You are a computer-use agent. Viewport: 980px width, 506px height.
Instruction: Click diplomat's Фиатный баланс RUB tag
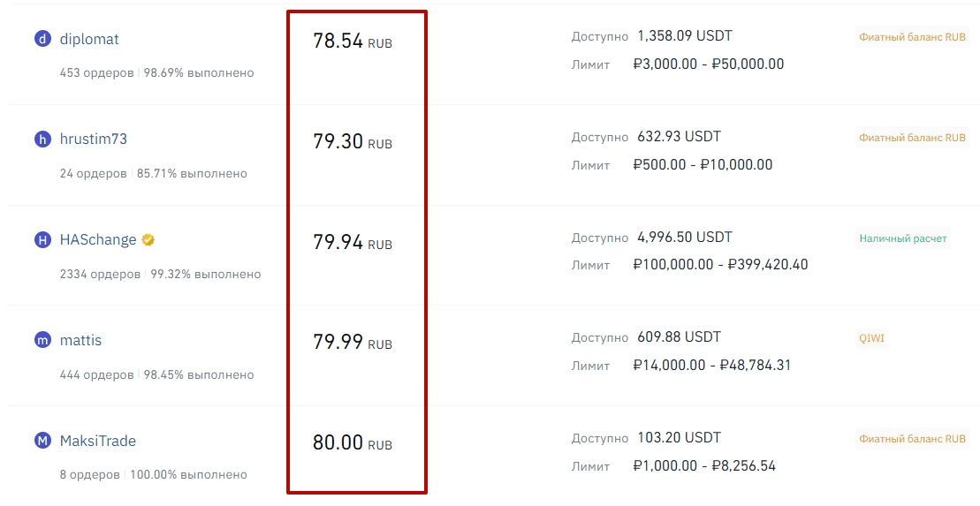click(x=912, y=38)
